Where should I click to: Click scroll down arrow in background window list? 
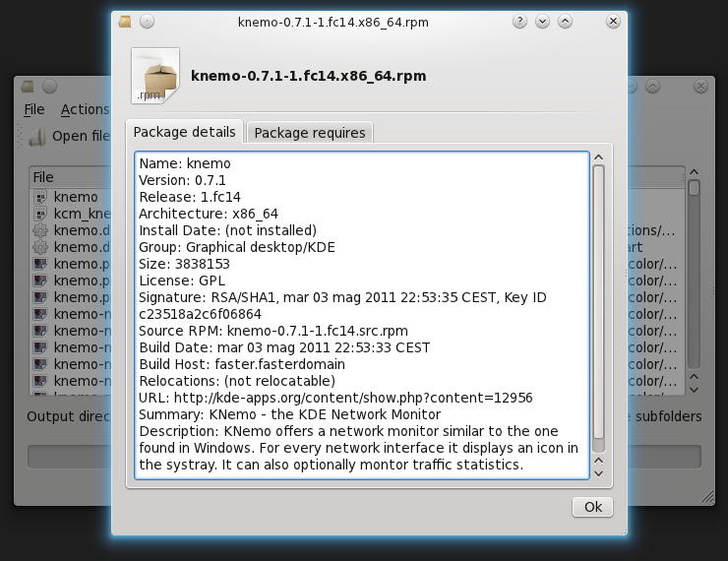(695, 391)
